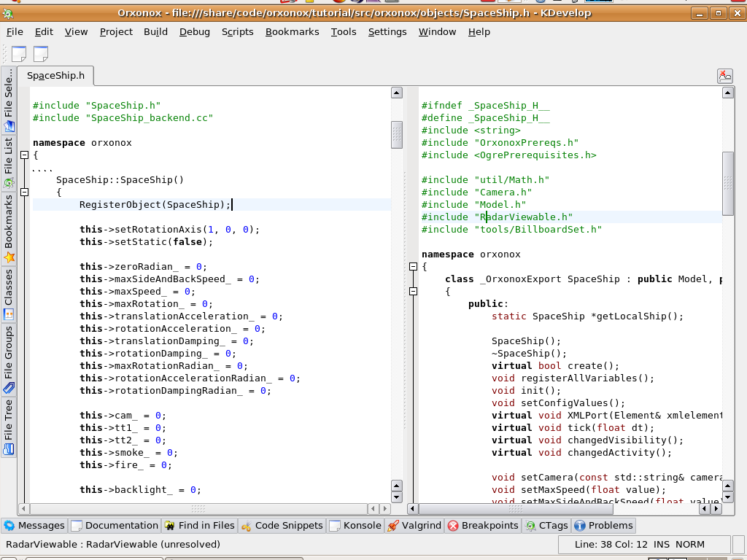
Task: Click the left editor's horizontal scrollbar thumb
Action: tap(198, 508)
